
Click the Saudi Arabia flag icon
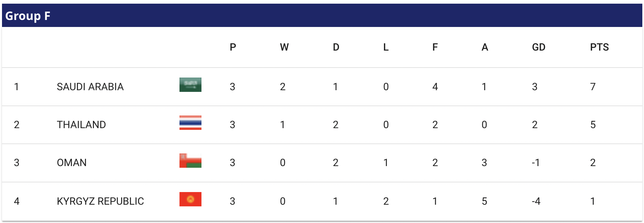[x=190, y=85]
